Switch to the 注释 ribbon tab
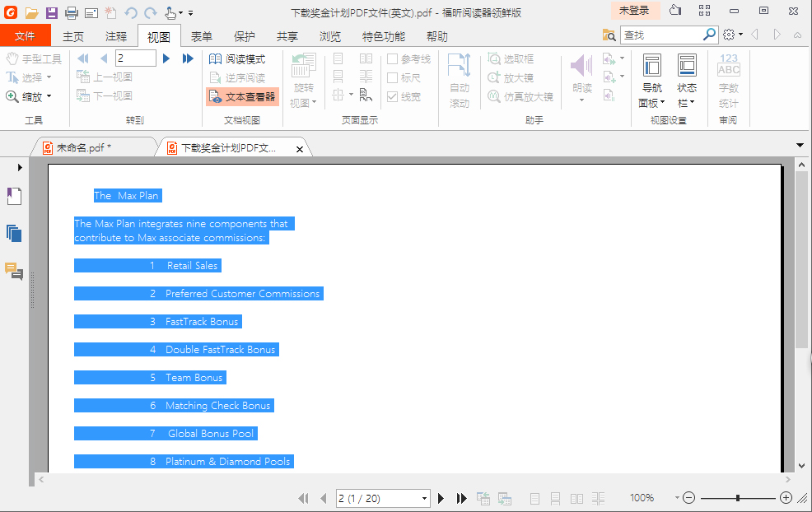This screenshot has width=812, height=512. pyautogui.click(x=116, y=35)
